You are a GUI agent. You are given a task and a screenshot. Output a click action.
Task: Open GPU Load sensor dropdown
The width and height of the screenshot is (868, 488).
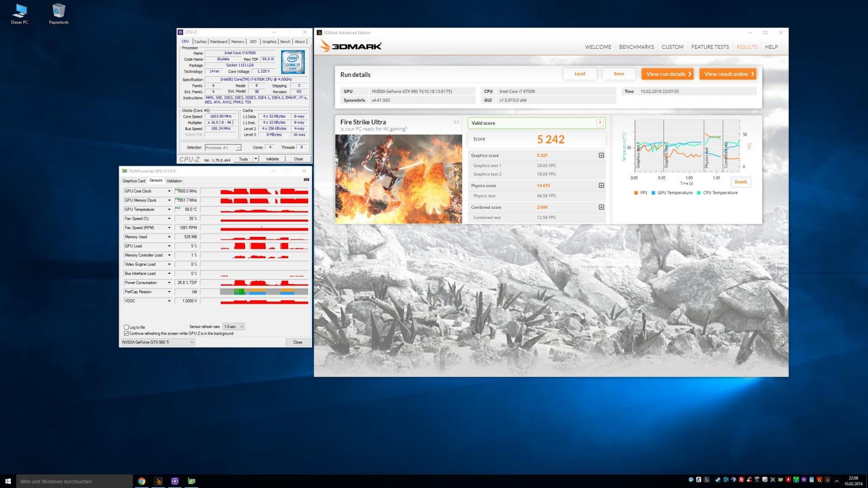169,246
